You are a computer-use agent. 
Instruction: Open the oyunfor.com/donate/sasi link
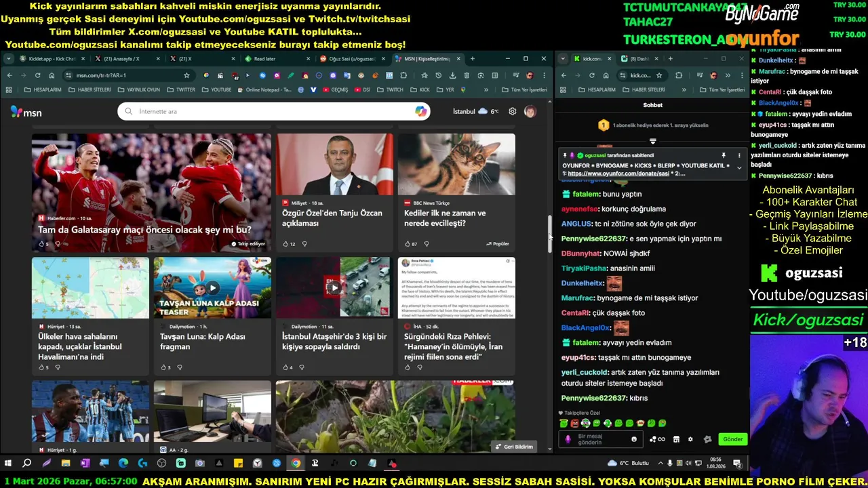coord(618,174)
